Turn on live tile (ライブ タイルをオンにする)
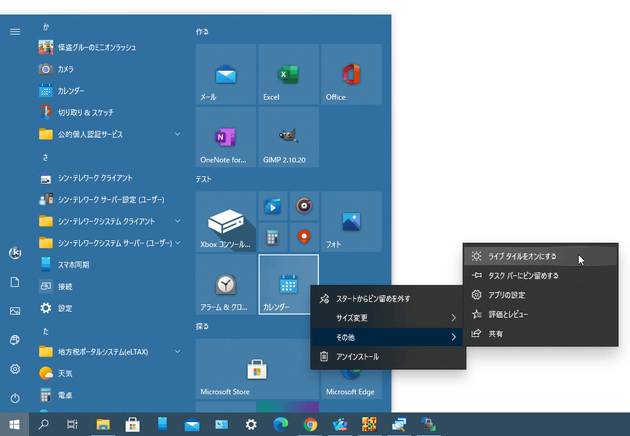The width and height of the screenshot is (630, 436). pyautogui.click(x=540, y=256)
